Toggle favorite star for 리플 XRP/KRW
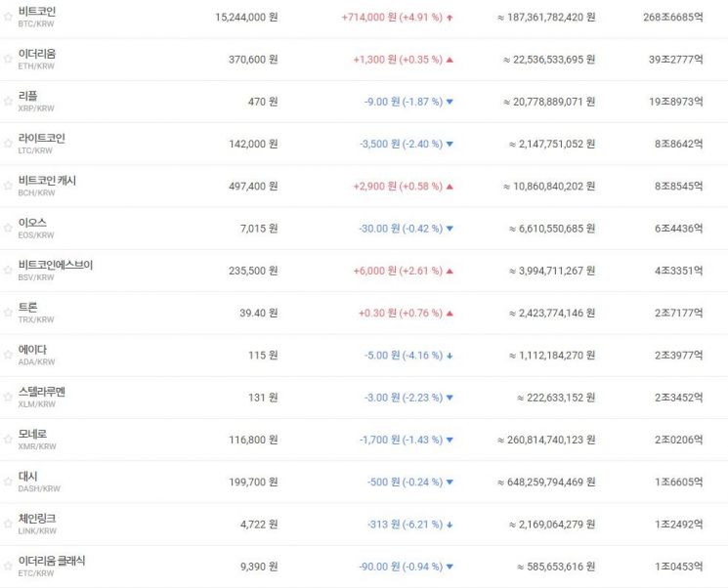The height and width of the screenshot is (588, 728). (8, 102)
